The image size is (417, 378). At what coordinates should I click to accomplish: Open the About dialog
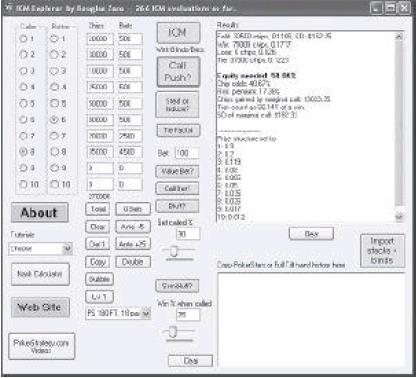pyautogui.click(x=40, y=213)
